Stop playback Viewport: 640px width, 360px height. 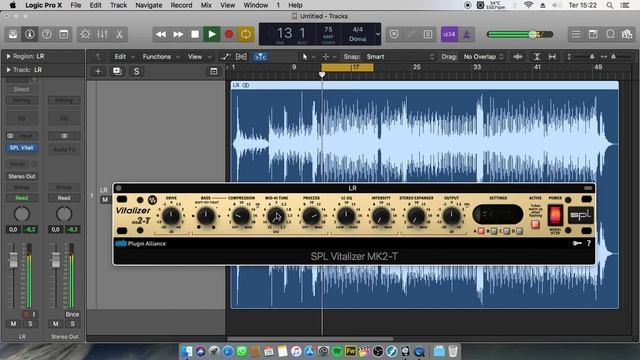[195, 34]
